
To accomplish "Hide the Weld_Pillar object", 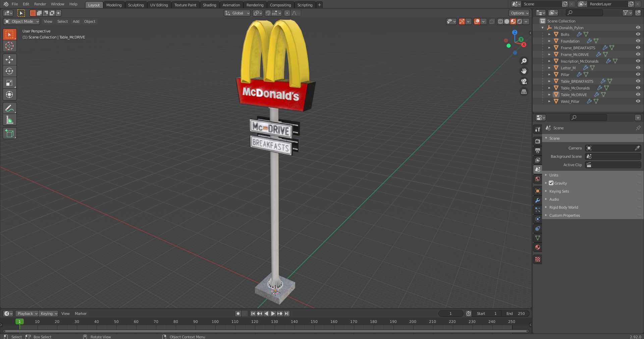I will [638, 101].
